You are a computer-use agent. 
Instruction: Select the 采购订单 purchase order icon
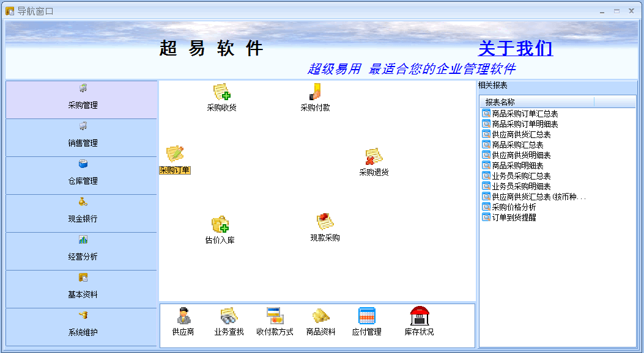(175, 155)
